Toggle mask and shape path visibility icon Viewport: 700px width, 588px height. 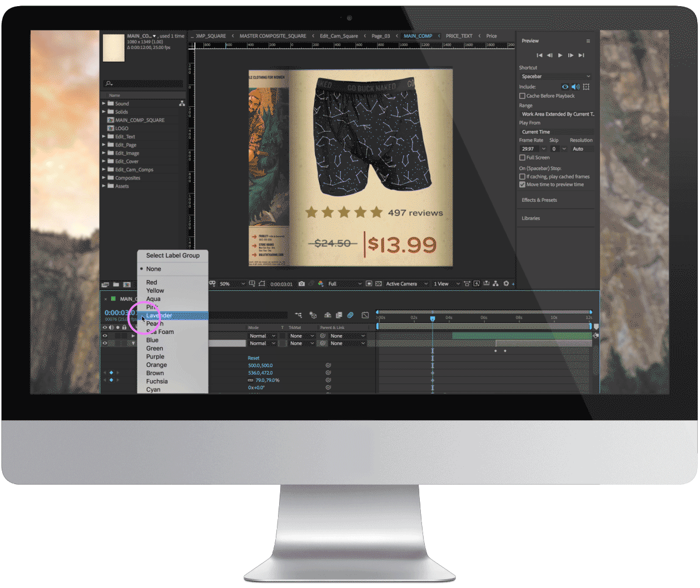click(x=262, y=284)
